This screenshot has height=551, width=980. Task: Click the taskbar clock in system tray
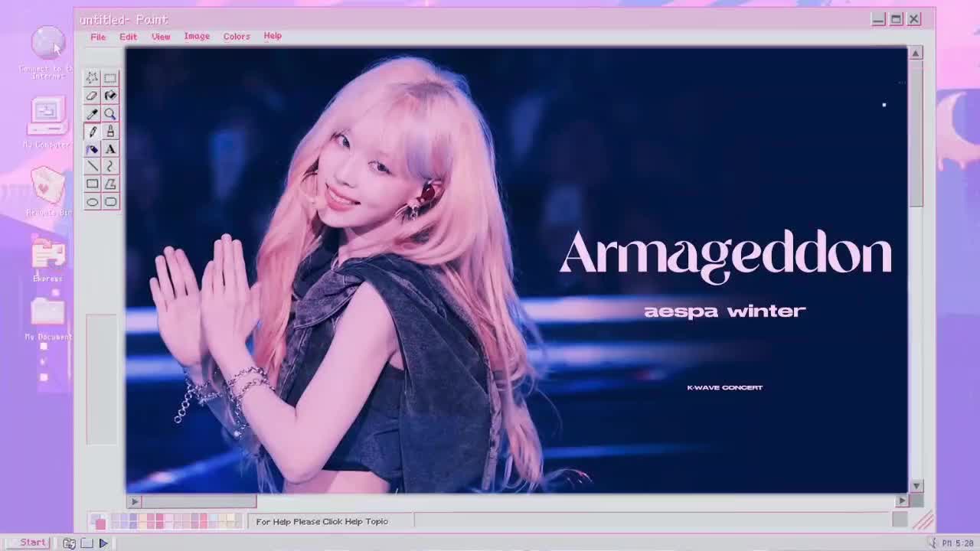click(958, 543)
